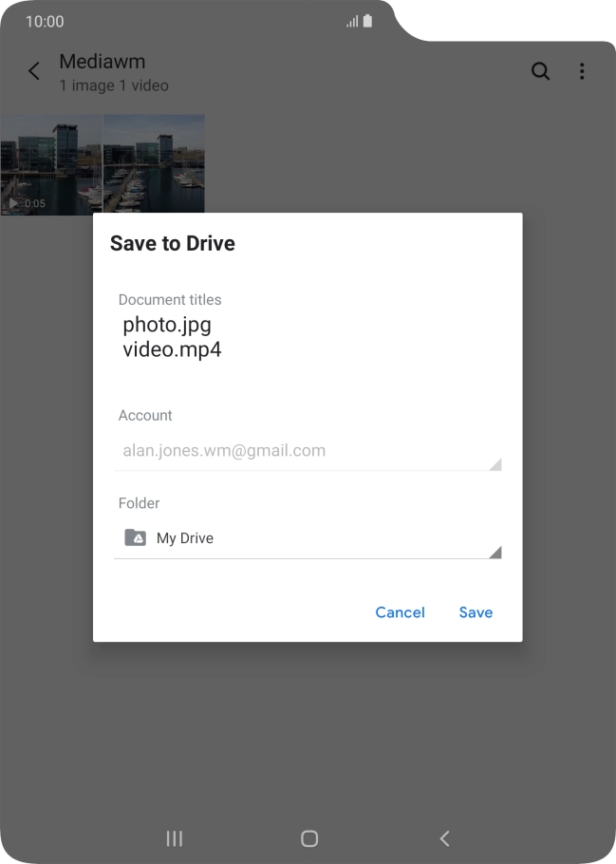Tap the signal strength indicator
Image resolution: width=616 pixels, height=864 pixels.
point(352,21)
